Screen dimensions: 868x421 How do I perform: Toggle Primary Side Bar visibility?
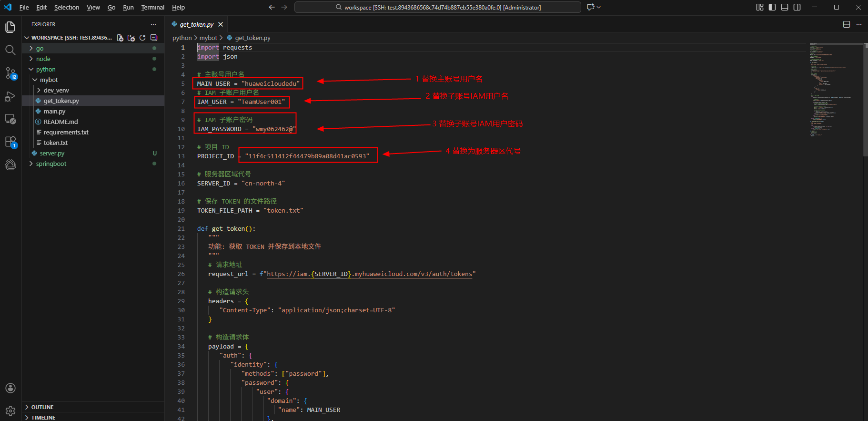click(x=772, y=7)
